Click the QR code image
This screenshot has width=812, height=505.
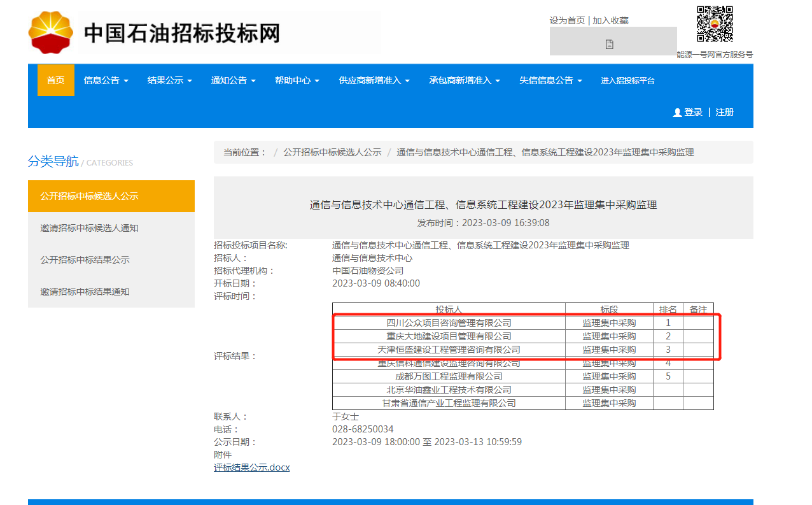[x=714, y=24]
